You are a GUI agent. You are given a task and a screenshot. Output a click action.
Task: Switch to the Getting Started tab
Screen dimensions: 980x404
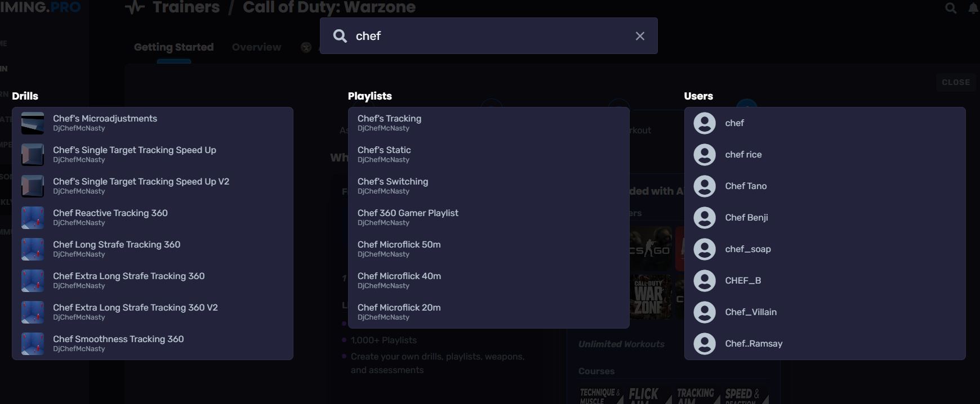point(173,47)
